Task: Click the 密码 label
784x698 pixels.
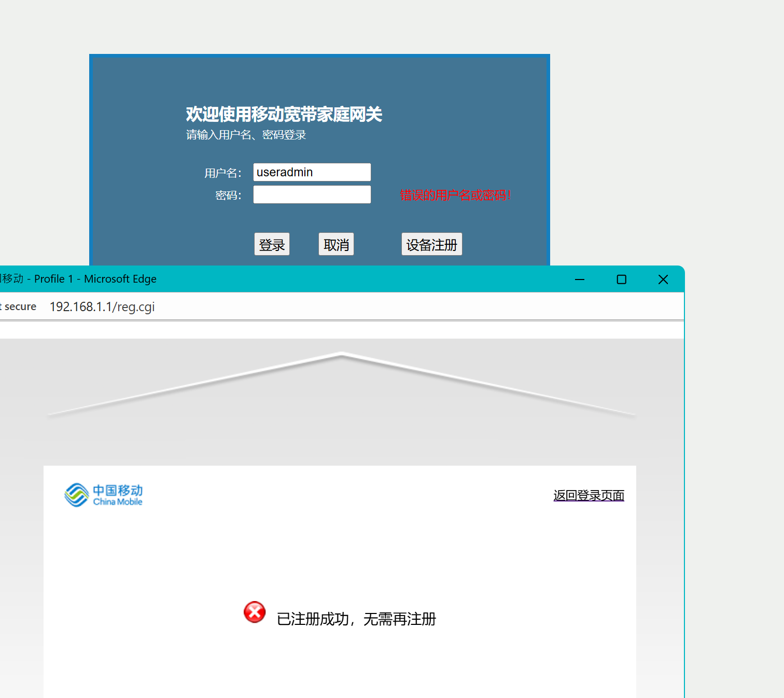Action: coord(228,196)
